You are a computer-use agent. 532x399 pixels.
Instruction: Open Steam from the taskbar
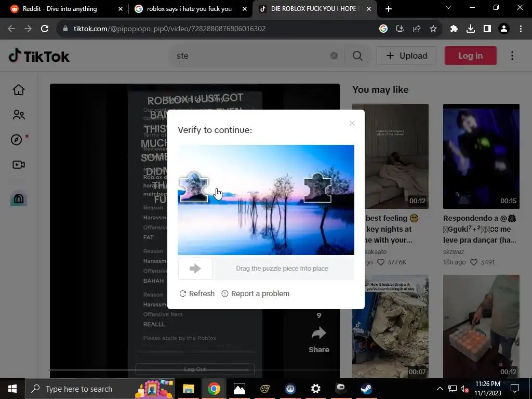tap(366, 389)
